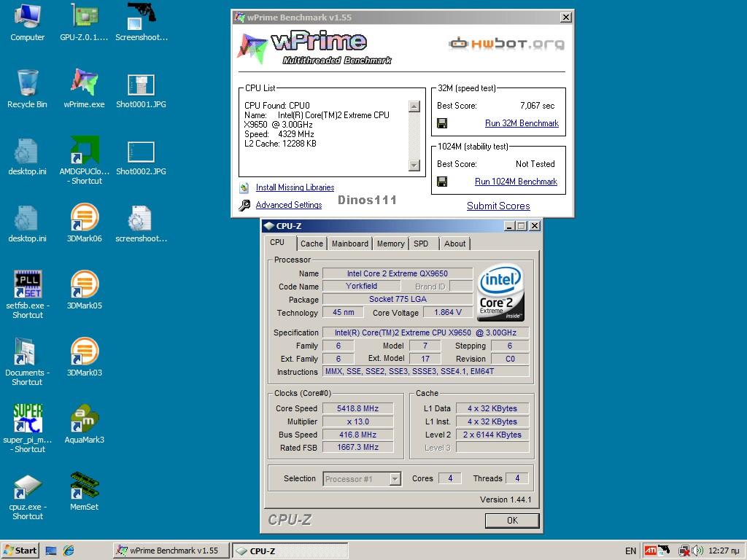Screen dimensions: 747x560
Task: Click the Bus Speed value 416.8 MHz
Action: (357, 435)
